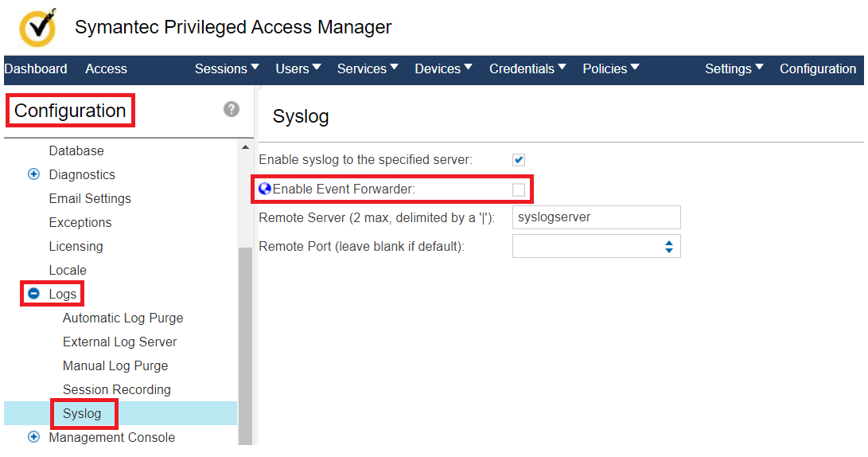Viewport: 868px width, 457px height.
Task: Uncheck Enable syslog to the specified server
Action: click(519, 160)
